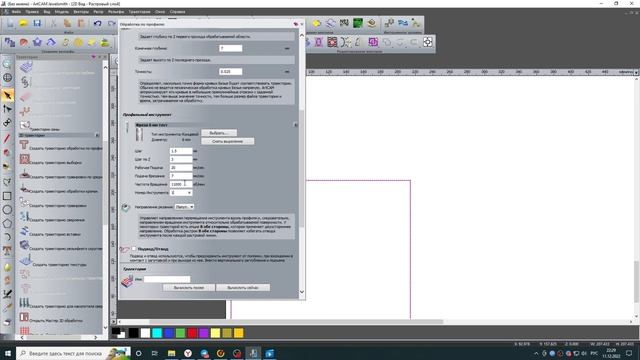The width and height of the screenshot is (640, 360).
Task: Select the red polyline drawing tool
Action: (7, 138)
